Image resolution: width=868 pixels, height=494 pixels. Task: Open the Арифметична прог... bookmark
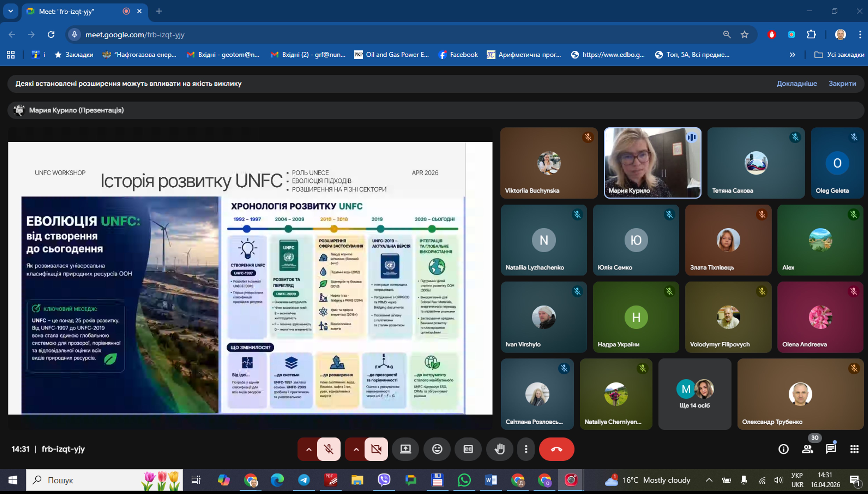click(x=524, y=55)
